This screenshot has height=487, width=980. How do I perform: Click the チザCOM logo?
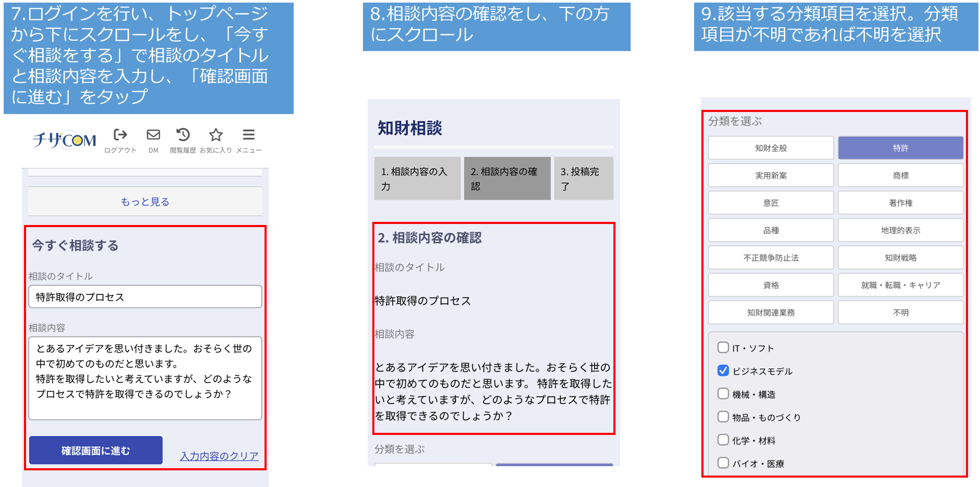pyautogui.click(x=65, y=140)
